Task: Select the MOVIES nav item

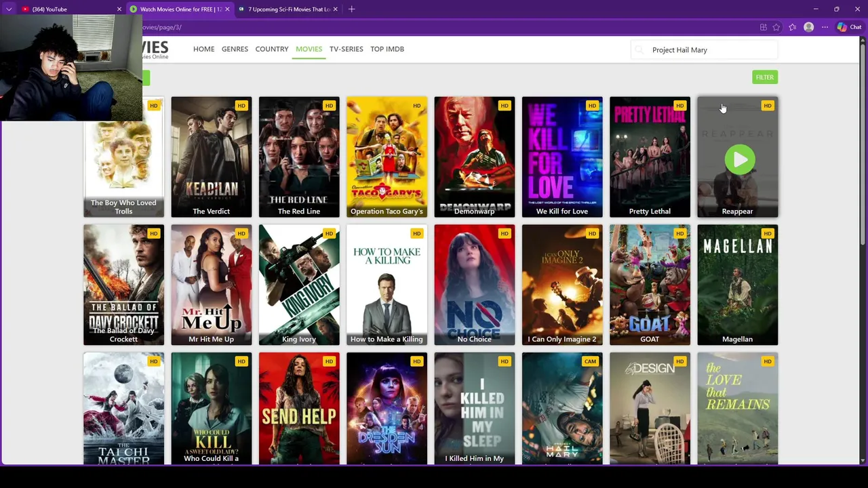Action: coord(309,49)
